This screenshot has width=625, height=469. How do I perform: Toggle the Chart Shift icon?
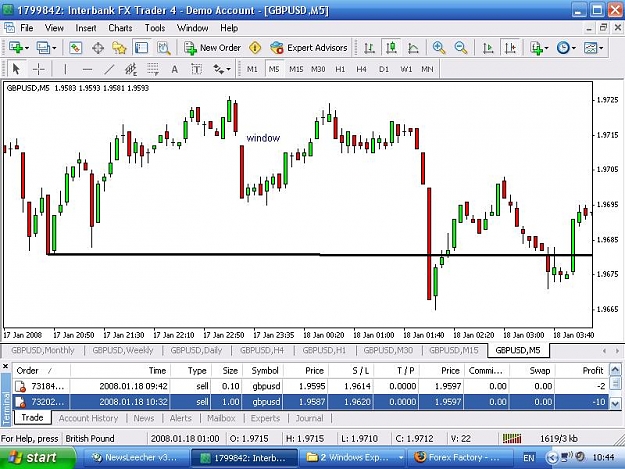[510, 48]
